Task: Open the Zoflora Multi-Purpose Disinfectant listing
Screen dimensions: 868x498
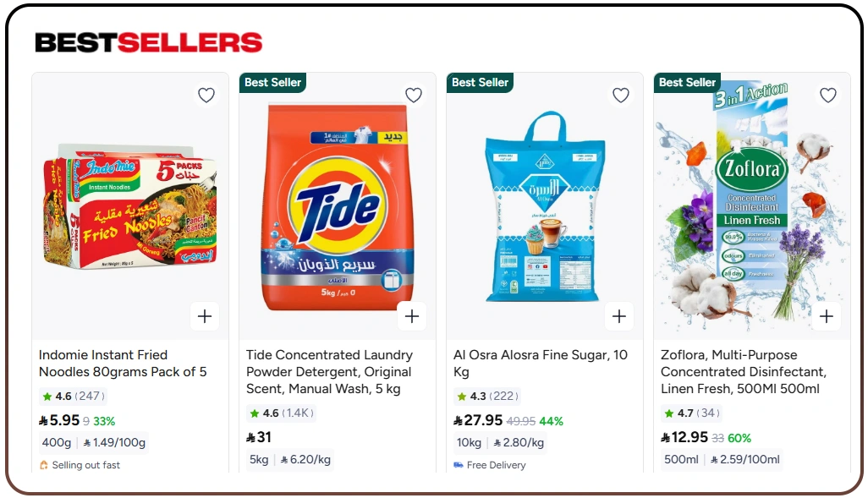Action: (x=744, y=372)
